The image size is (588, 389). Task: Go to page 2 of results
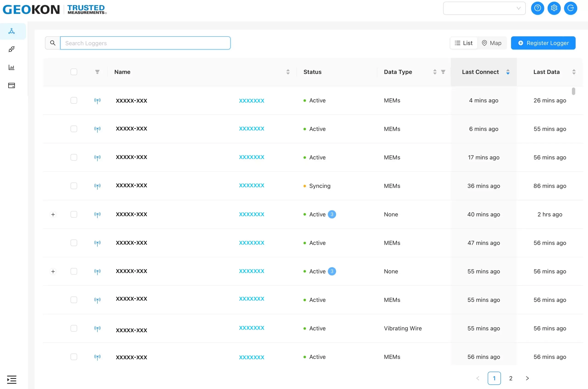[510, 378]
